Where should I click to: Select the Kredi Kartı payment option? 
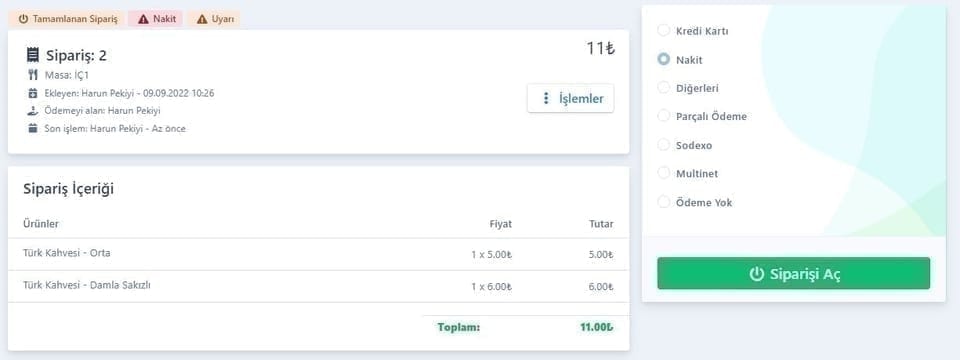coord(664,31)
